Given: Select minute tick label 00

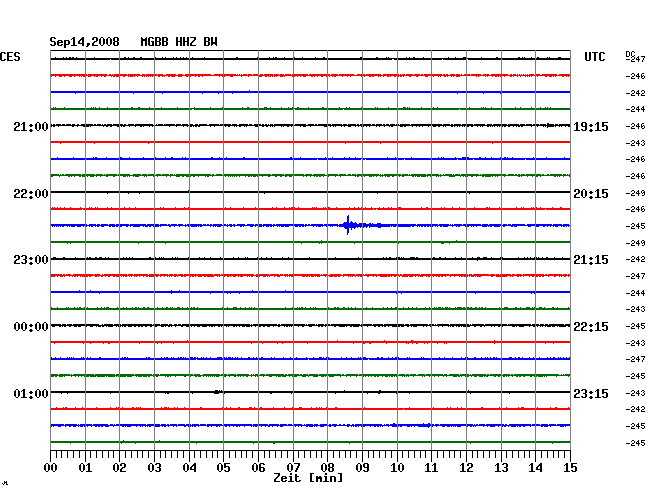Looking at the screenshot, I should pos(51,467).
